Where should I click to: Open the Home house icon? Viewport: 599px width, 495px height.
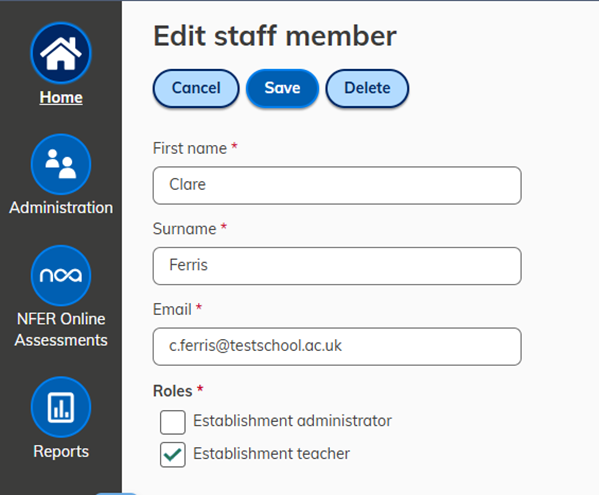click(x=61, y=53)
